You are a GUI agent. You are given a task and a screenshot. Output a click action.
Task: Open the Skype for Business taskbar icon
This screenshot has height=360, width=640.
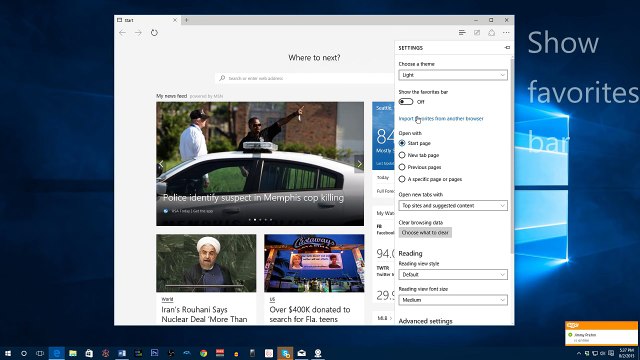pos(285,353)
